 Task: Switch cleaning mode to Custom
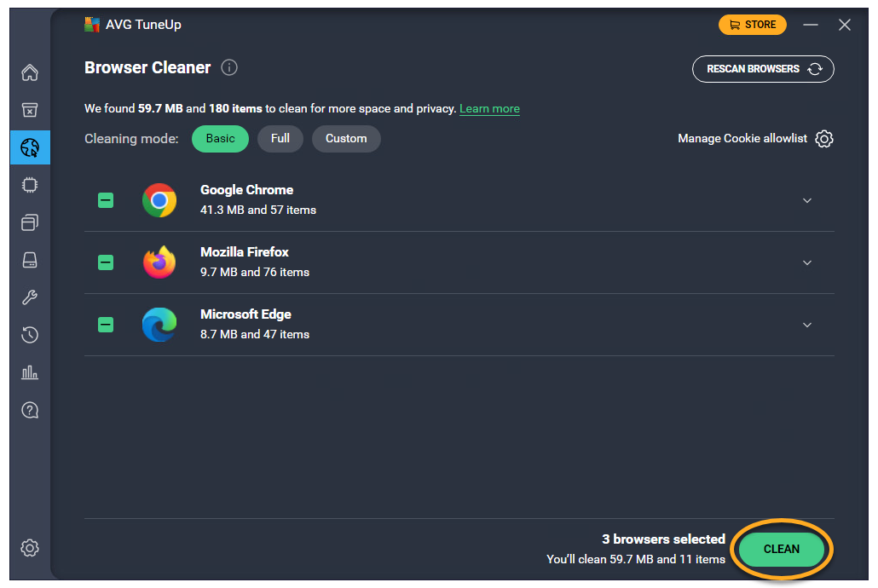(346, 139)
